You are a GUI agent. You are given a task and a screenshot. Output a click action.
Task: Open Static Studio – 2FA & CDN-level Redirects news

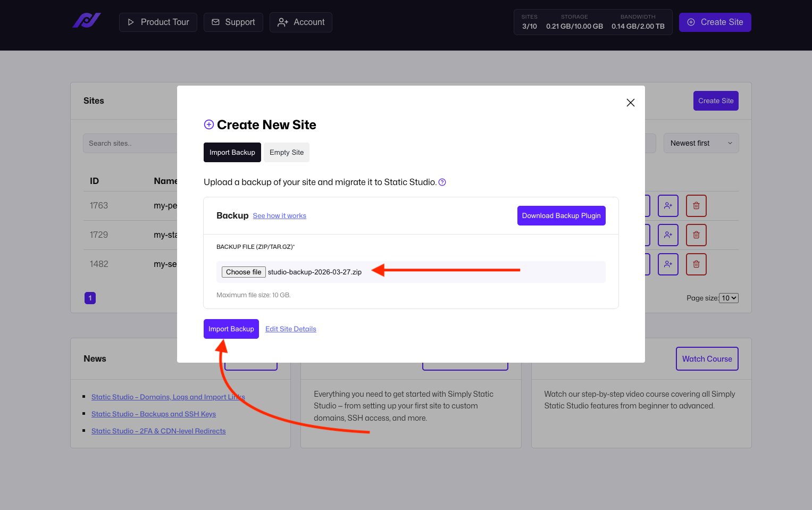click(158, 431)
